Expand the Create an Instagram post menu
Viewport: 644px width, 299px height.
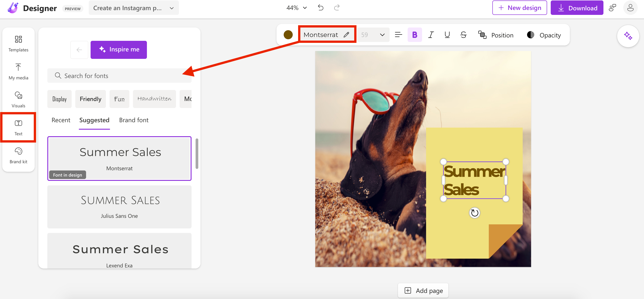pos(171,8)
